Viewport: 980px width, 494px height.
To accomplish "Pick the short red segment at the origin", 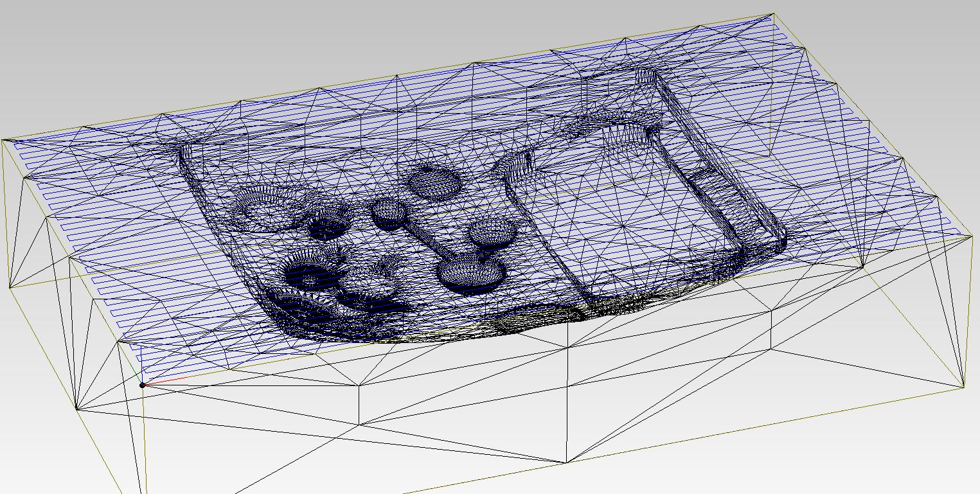I will tap(165, 381).
